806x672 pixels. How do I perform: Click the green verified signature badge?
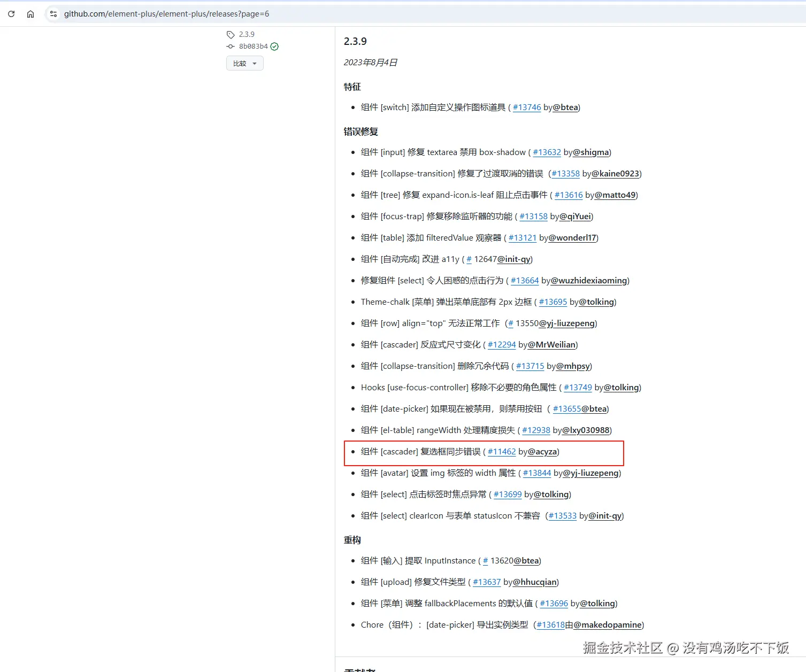point(274,47)
